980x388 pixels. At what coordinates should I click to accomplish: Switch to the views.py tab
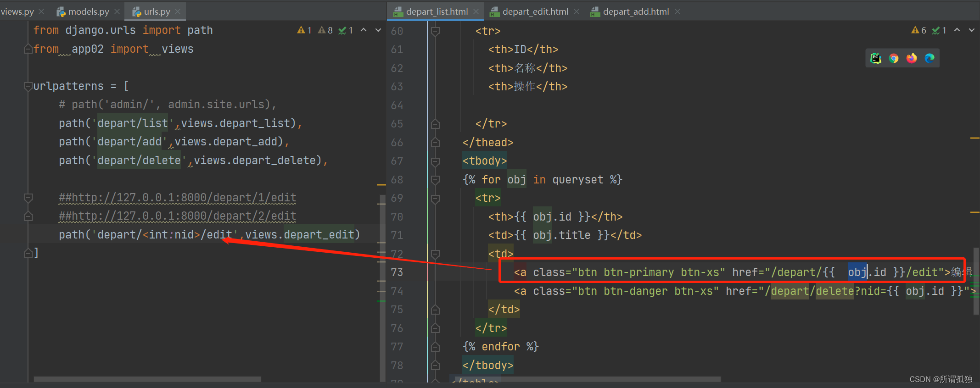pyautogui.click(x=17, y=11)
